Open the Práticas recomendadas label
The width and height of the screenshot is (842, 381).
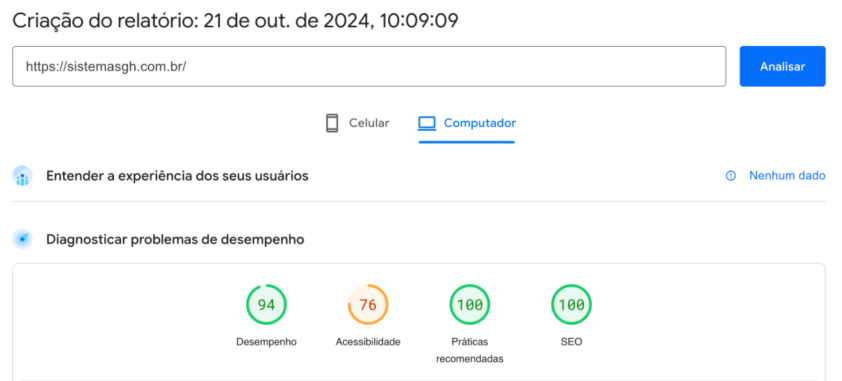coord(470,350)
